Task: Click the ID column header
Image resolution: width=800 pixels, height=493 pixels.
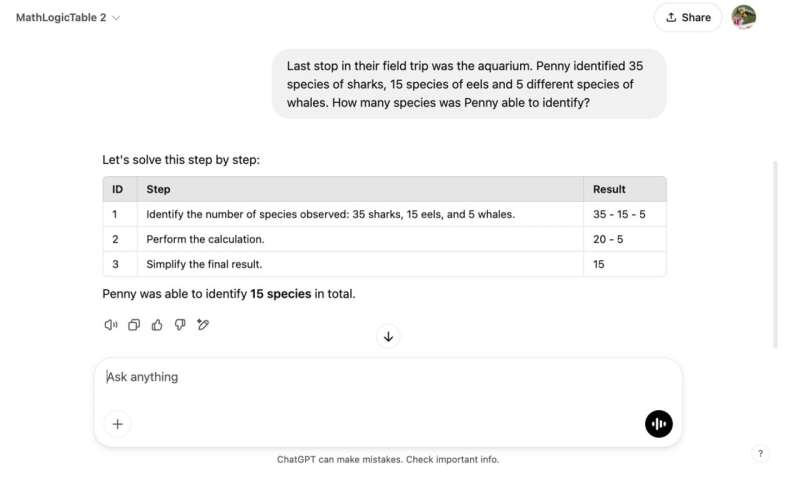Action: click(x=117, y=189)
